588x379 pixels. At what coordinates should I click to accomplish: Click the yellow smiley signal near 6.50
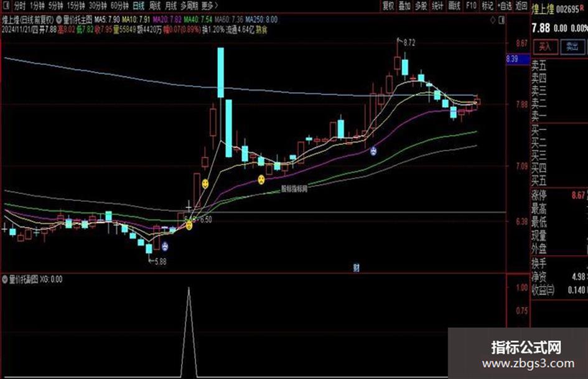tap(189, 225)
